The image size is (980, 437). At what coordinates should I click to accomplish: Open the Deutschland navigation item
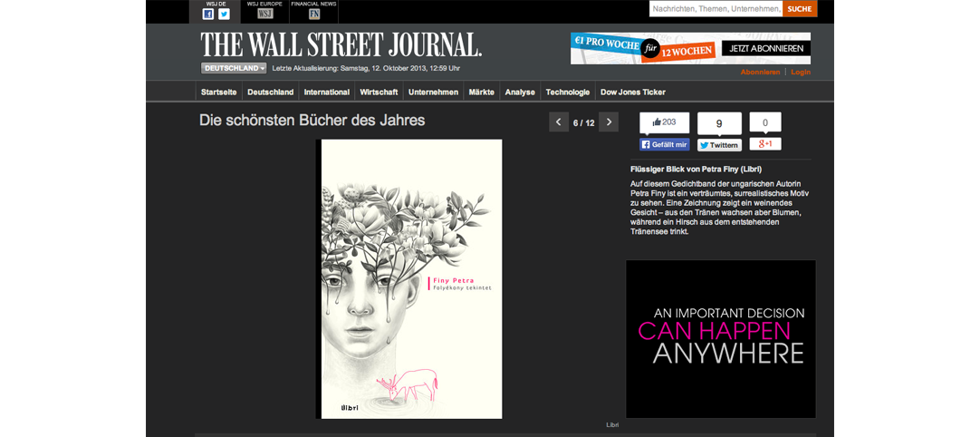point(270,92)
